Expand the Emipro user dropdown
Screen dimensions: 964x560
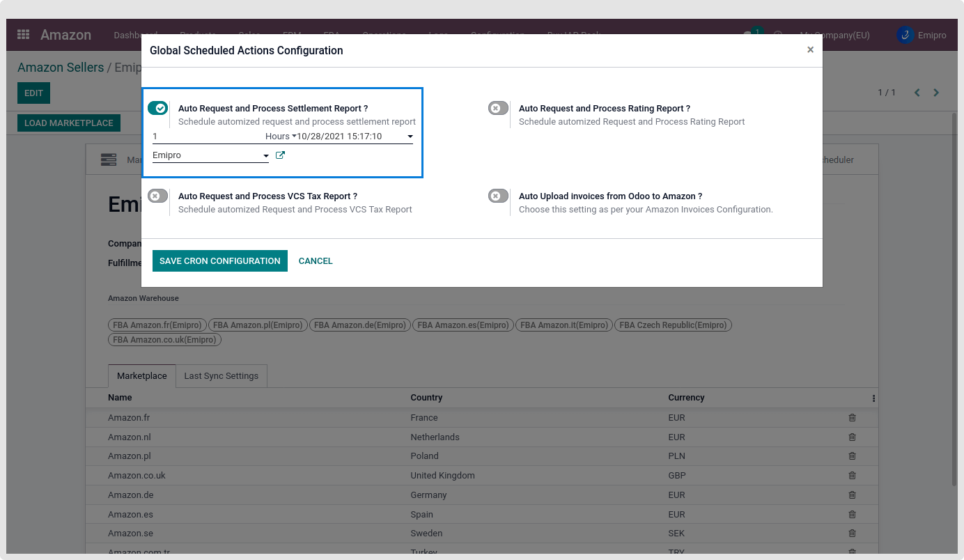pos(266,156)
